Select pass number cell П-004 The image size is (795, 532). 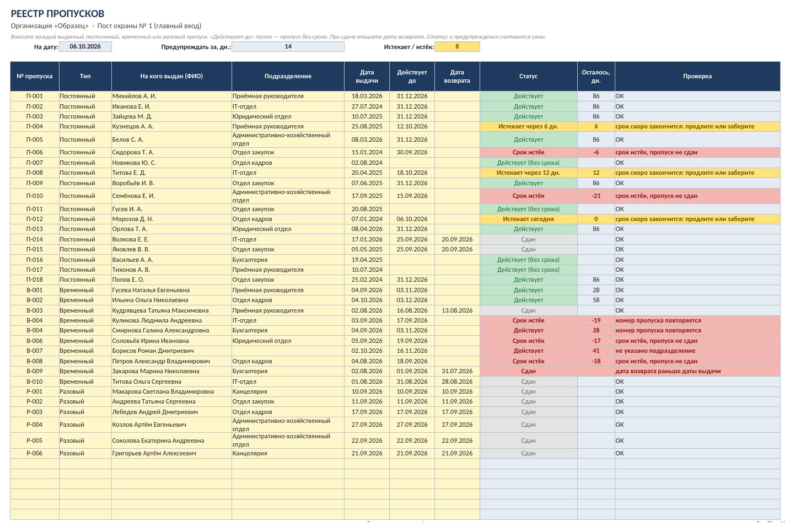[x=35, y=127]
